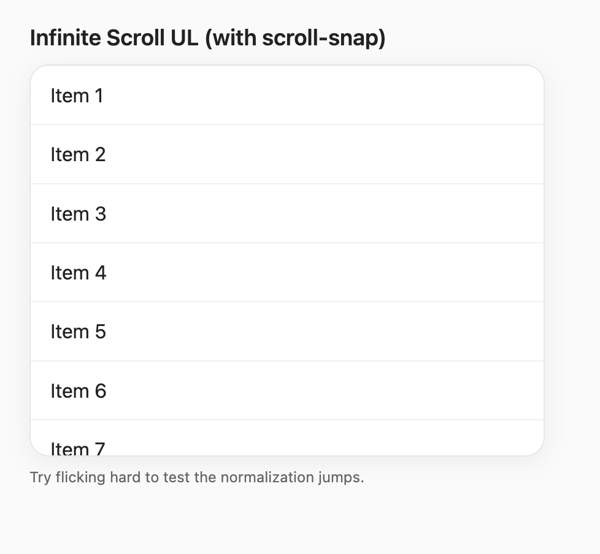
Task: Click the (with scroll-snap) heading text
Action: point(295,39)
